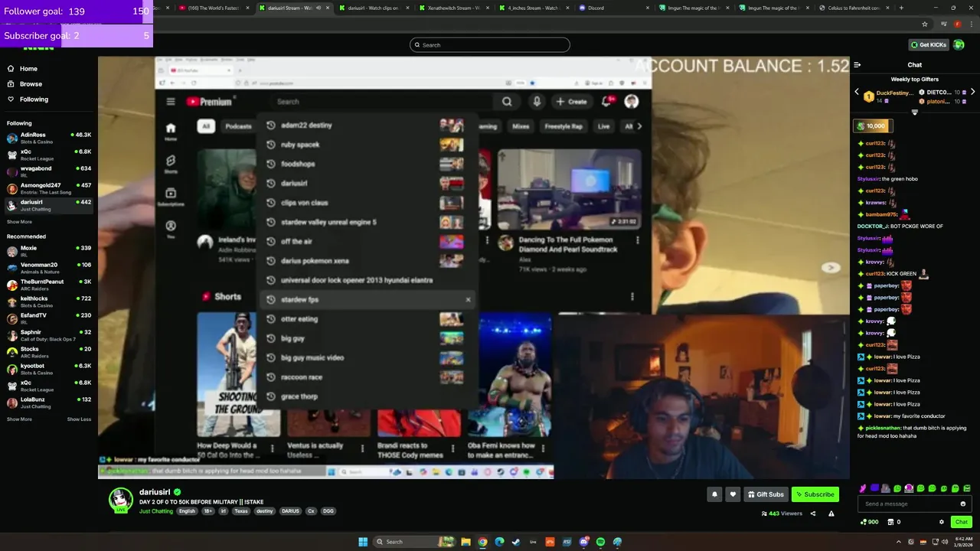The width and height of the screenshot is (980, 551).
Task: Select the pink first quick emote
Action: coord(863,488)
